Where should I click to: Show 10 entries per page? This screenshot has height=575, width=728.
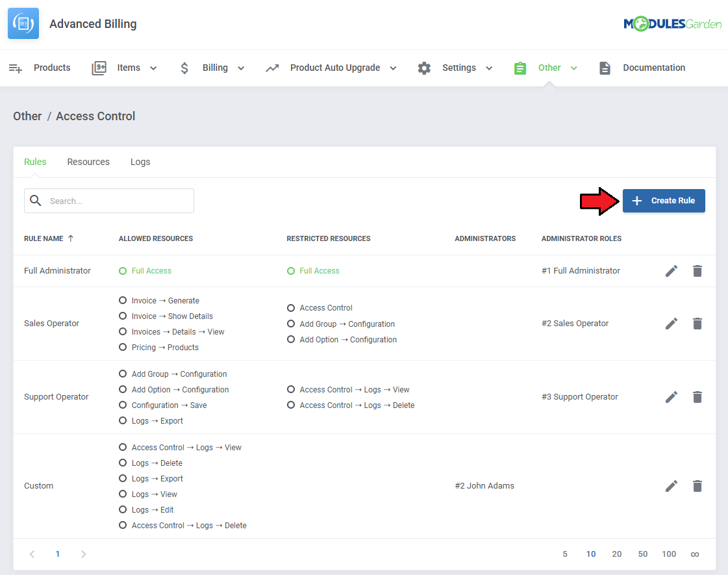590,554
